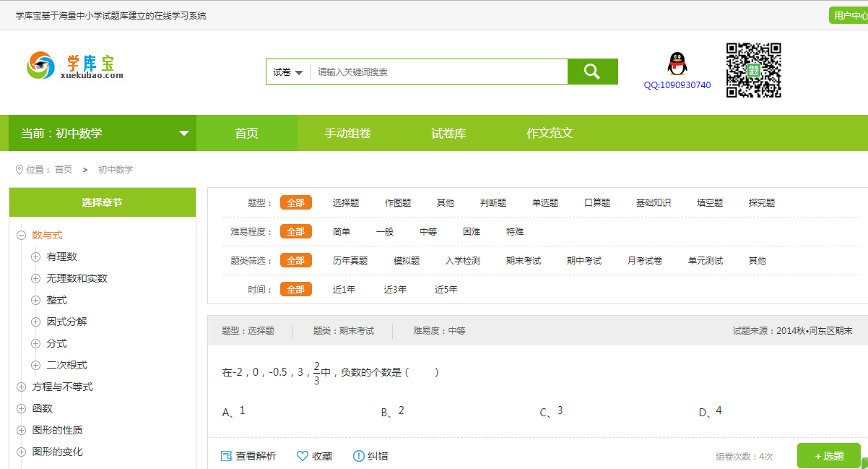This screenshot has width=868, height=469.
Task: Open the QQ penguin contact icon
Action: [677, 64]
